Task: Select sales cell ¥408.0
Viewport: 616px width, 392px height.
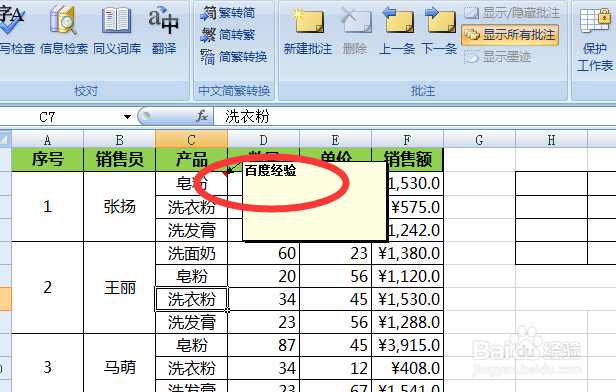Action: (x=407, y=368)
